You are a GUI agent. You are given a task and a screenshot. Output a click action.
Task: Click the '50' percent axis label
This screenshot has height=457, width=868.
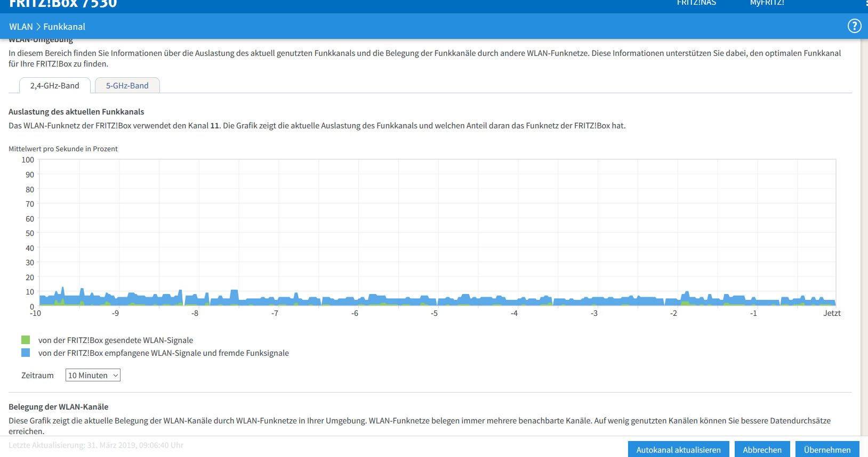point(30,233)
